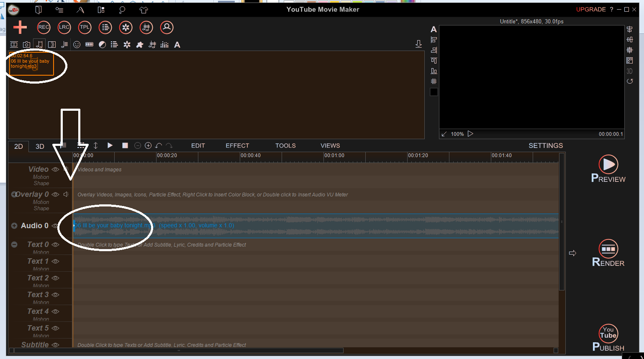Open the EDIT menu

198,145
